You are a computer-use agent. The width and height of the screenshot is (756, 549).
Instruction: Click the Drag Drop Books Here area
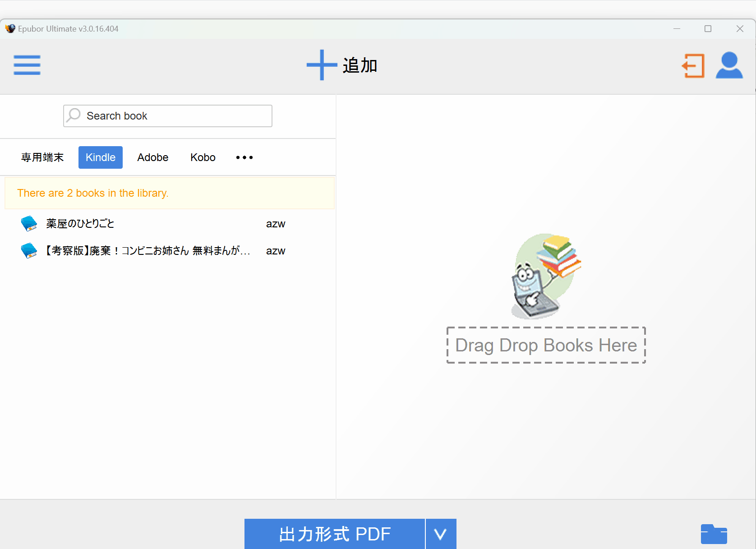coord(546,345)
